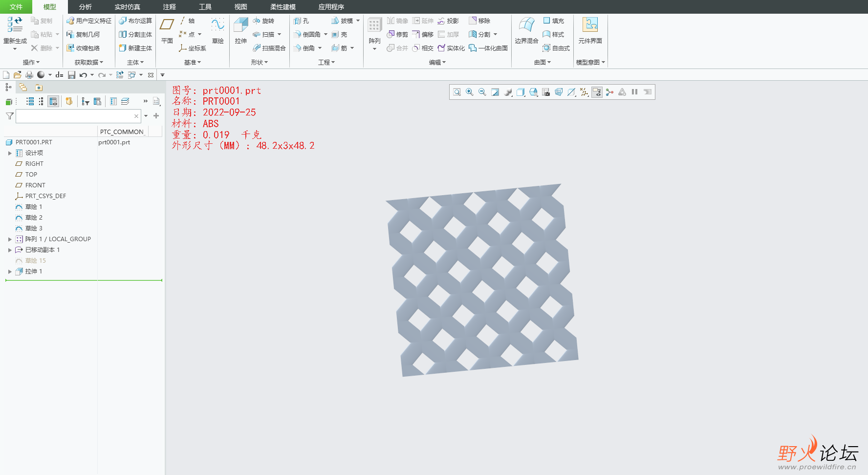Click the view manager camera icon

(x=546, y=92)
